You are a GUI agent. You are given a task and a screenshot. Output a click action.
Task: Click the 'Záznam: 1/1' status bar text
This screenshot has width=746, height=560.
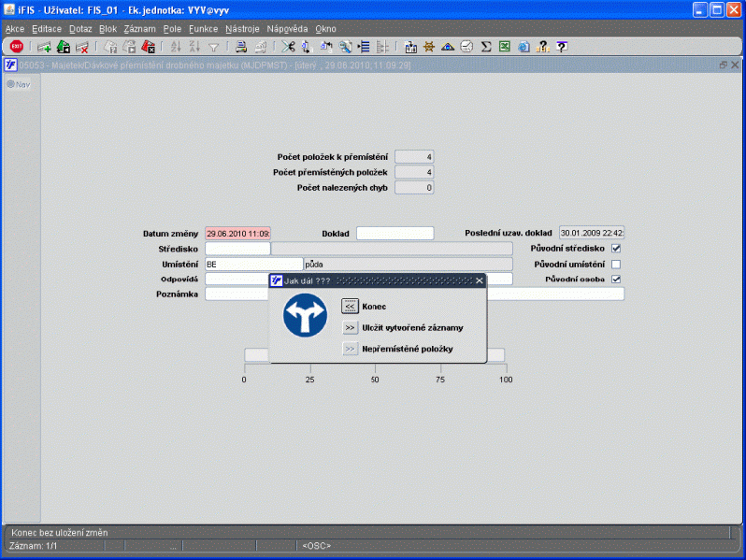coord(33,546)
